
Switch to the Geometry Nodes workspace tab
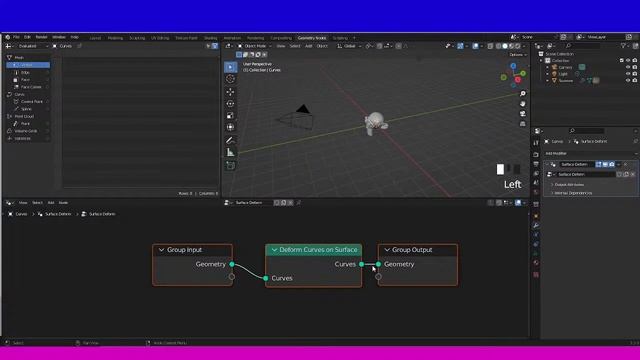click(312, 38)
